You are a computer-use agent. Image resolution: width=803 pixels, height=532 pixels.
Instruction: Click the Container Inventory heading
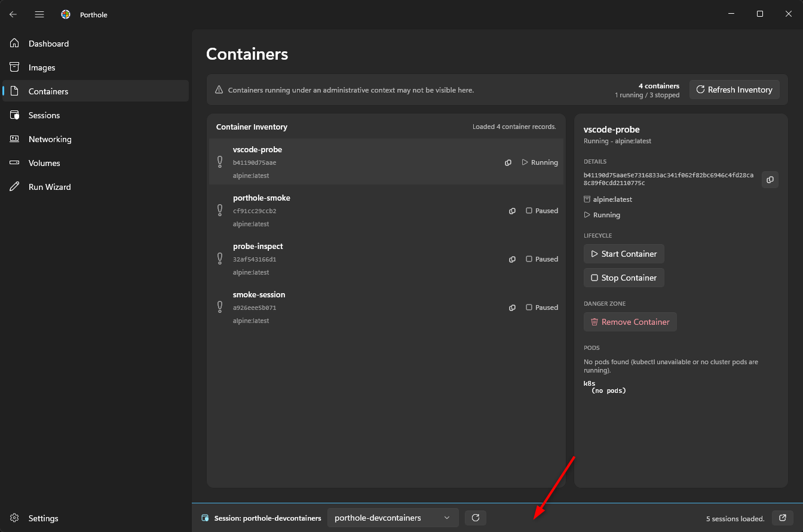[252, 127]
